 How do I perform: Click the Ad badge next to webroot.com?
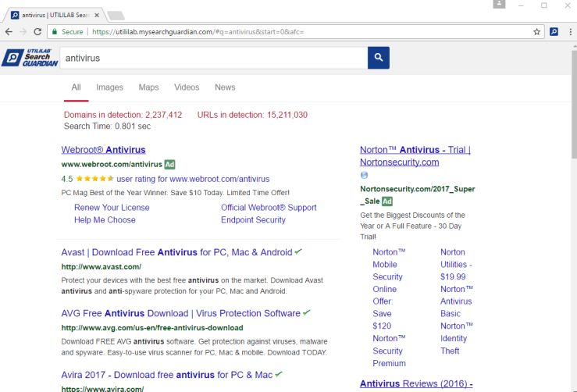point(169,164)
